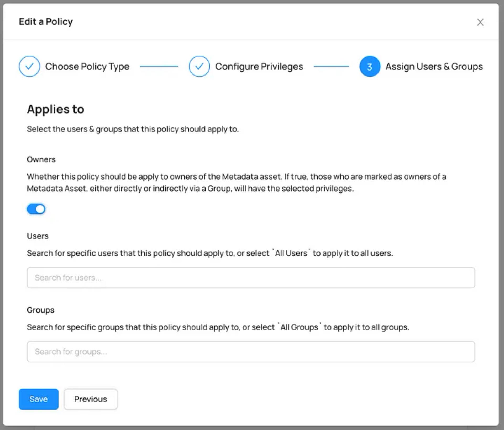Screen dimensions: 504x430
Task: Click the Owners section label
Action: point(41,159)
